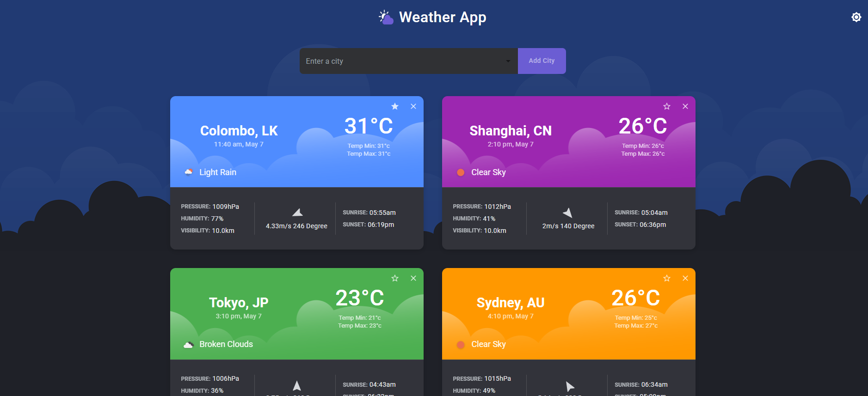The height and width of the screenshot is (396, 868).
Task: Select the Sydney, AU city name
Action: (x=511, y=303)
